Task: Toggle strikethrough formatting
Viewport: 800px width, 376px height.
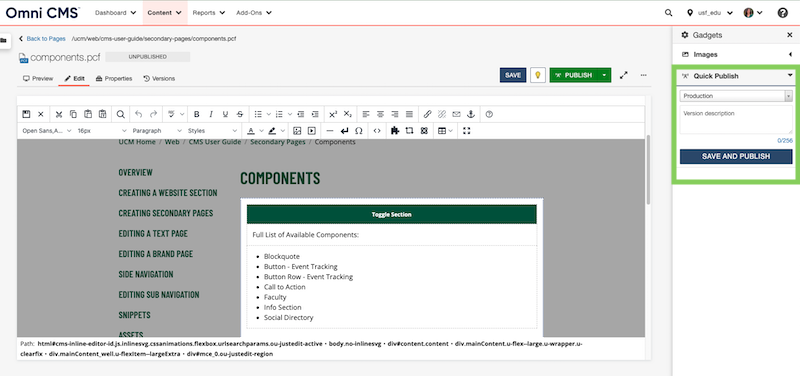Action: 240,114
